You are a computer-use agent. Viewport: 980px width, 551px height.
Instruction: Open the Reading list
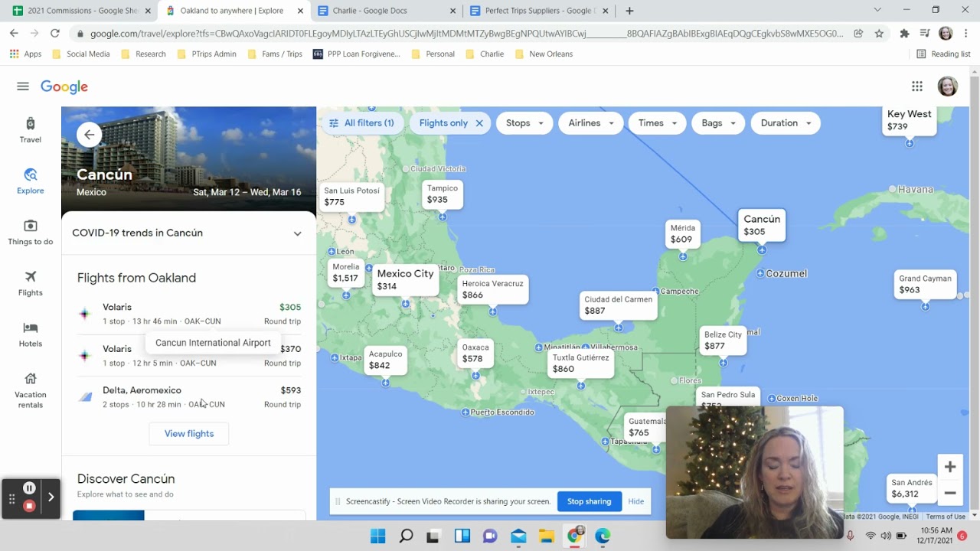pyautogui.click(x=943, y=54)
